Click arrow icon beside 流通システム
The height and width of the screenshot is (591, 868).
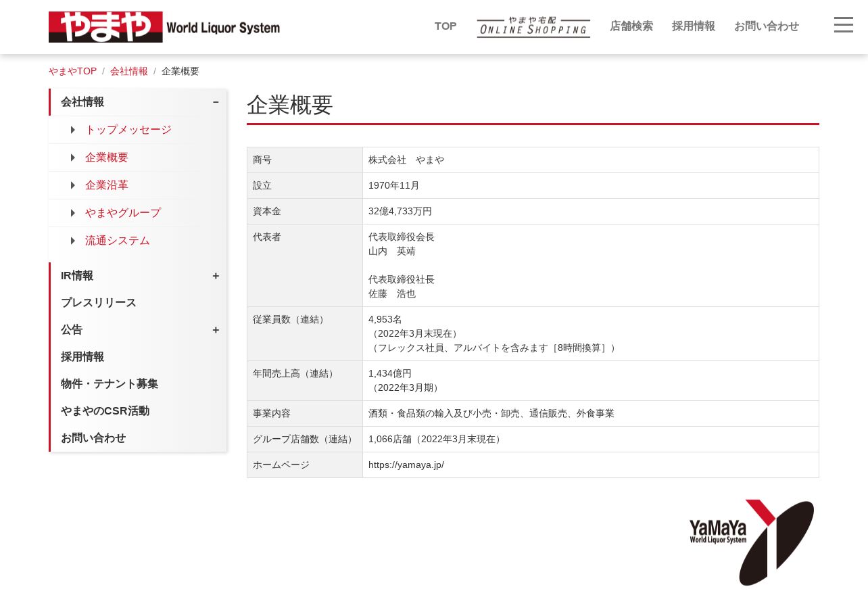coord(73,241)
